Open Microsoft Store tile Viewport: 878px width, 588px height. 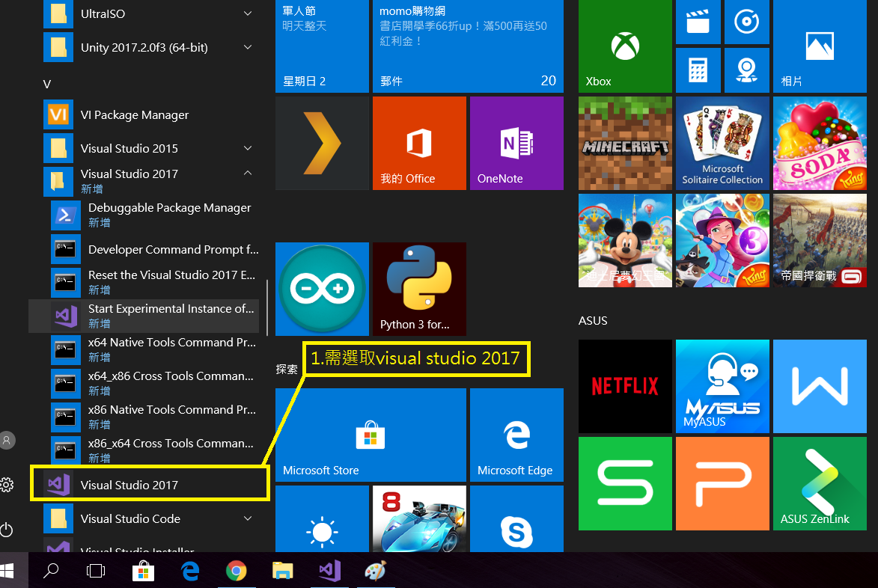point(371,435)
